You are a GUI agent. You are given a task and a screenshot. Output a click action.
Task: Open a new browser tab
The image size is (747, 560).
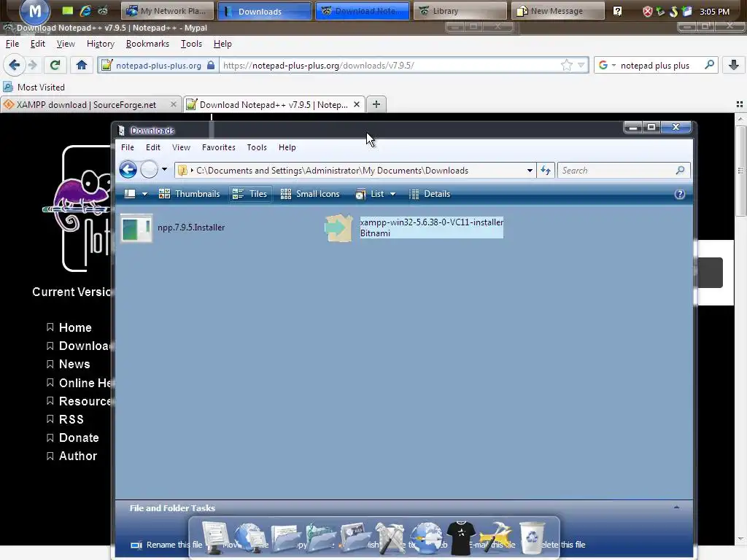tap(376, 104)
